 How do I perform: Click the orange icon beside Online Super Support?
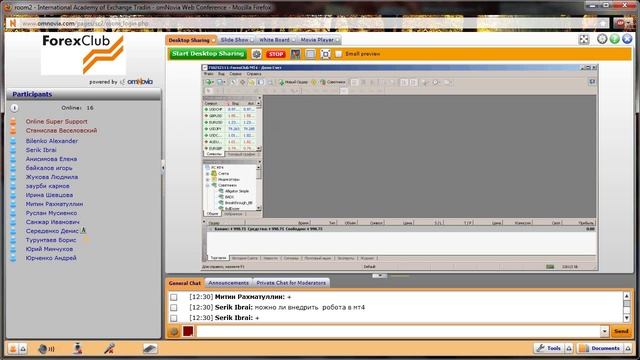(x=13, y=122)
